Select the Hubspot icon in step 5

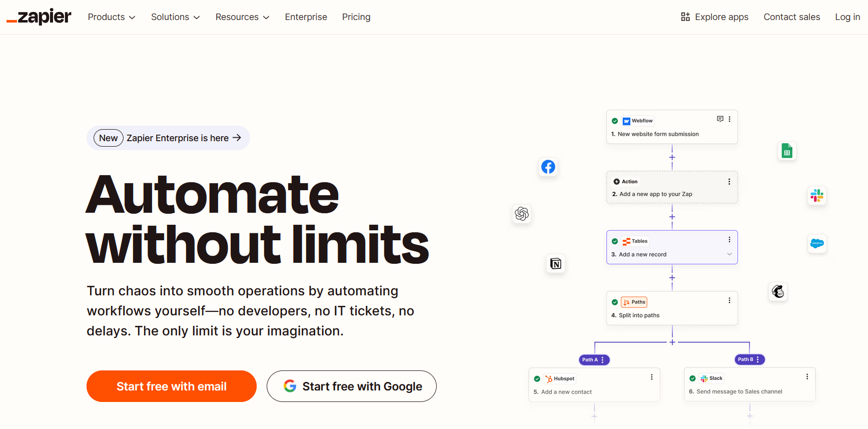[549, 378]
